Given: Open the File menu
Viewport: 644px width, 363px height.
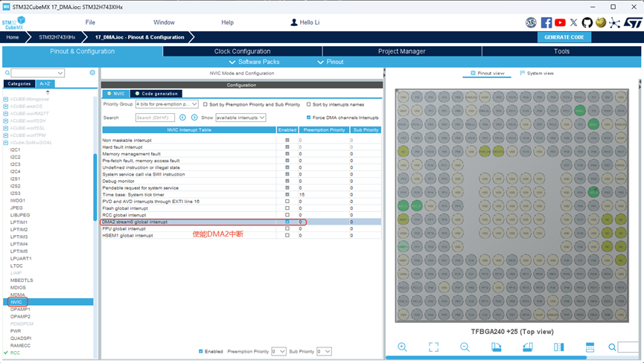Looking at the screenshot, I should (x=90, y=22).
